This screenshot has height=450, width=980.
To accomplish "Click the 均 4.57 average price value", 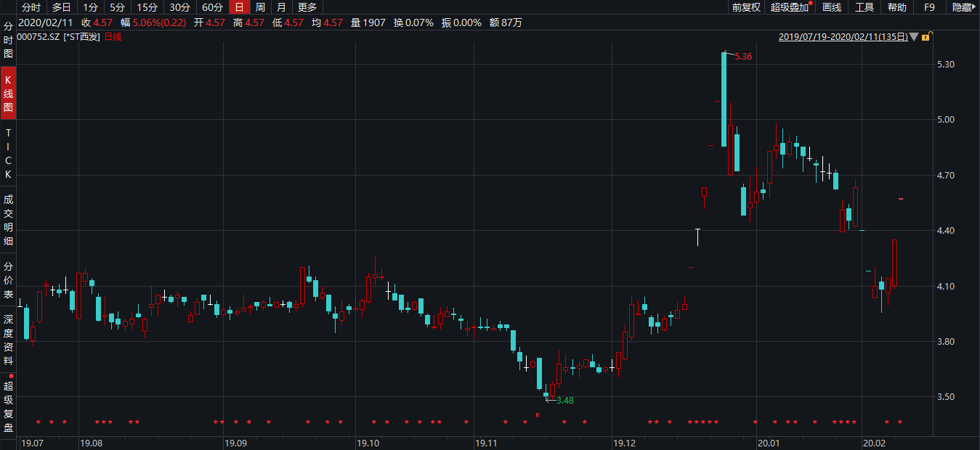I will pyautogui.click(x=327, y=22).
